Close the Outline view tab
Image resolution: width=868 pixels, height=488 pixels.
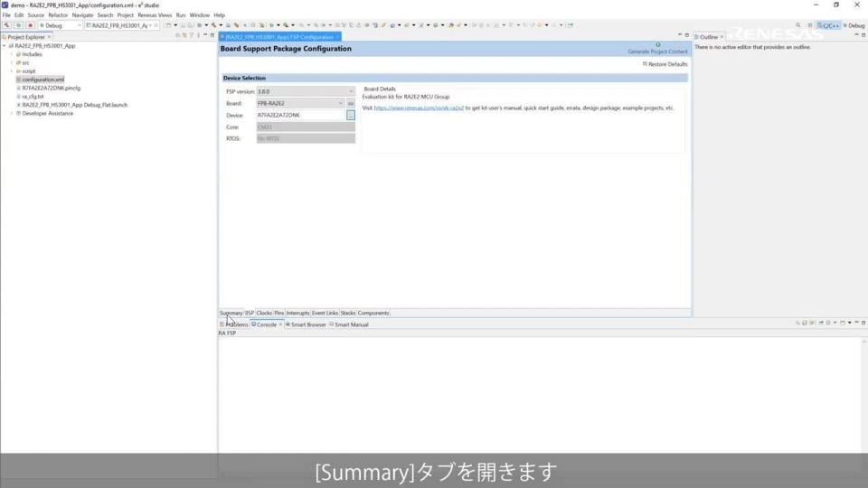pos(722,37)
